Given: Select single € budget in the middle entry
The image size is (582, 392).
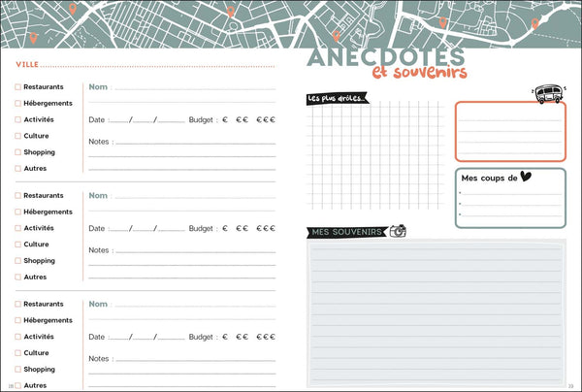Looking at the screenshot, I should 225,228.
